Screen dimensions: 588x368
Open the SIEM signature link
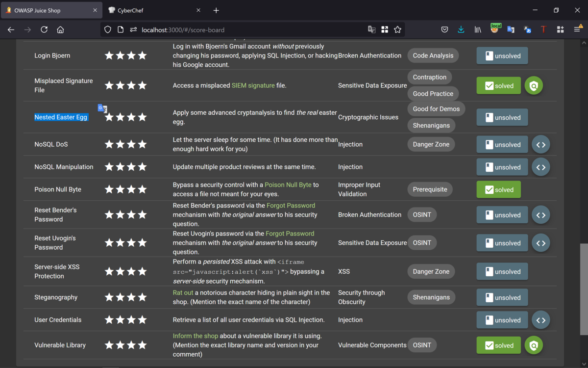tap(253, 85)
